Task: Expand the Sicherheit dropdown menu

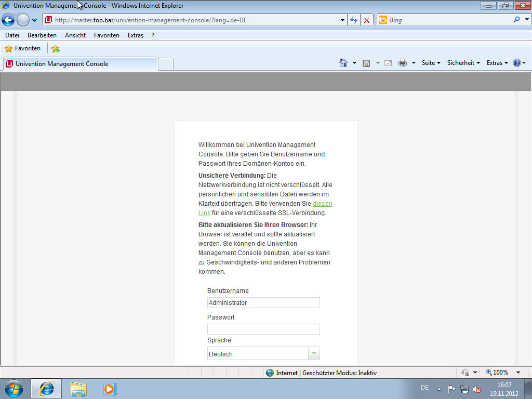Action: [463, 63]
